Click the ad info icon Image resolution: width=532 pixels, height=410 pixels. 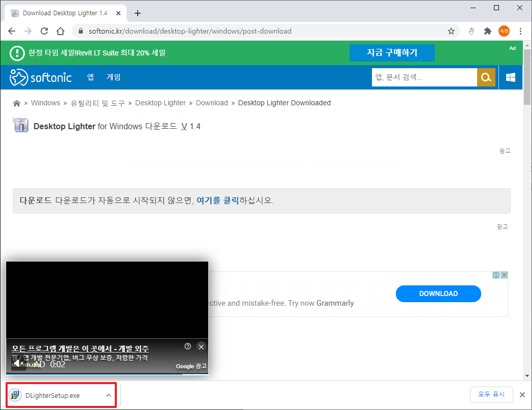pos(496,275)
